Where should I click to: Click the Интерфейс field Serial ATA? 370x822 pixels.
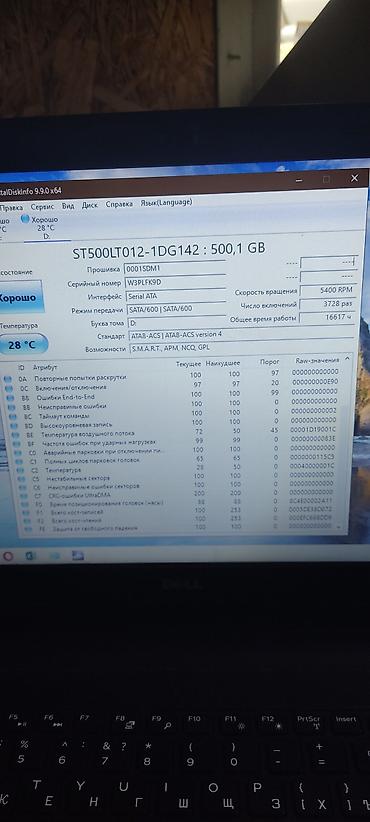click(x=176, y=296)
